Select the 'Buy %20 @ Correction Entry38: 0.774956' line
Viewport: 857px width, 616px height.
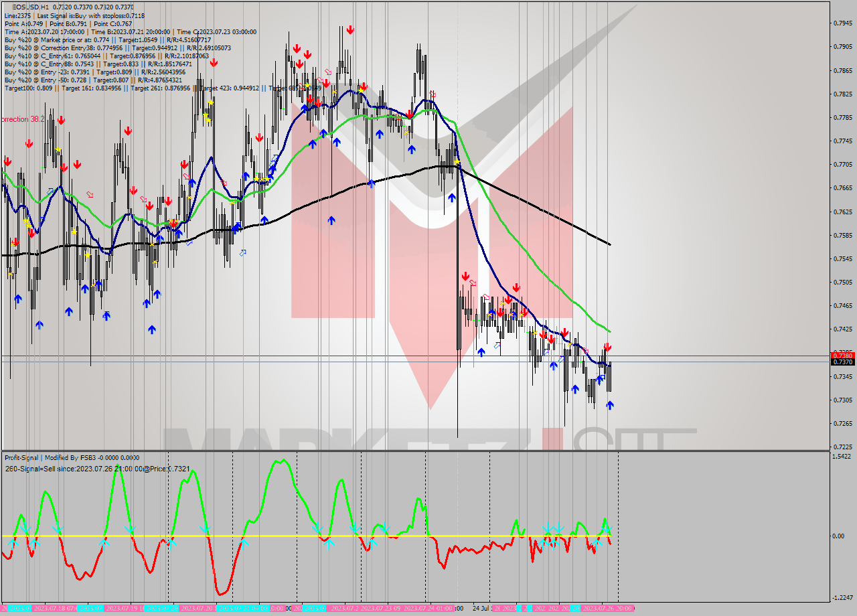pos(118,48)
